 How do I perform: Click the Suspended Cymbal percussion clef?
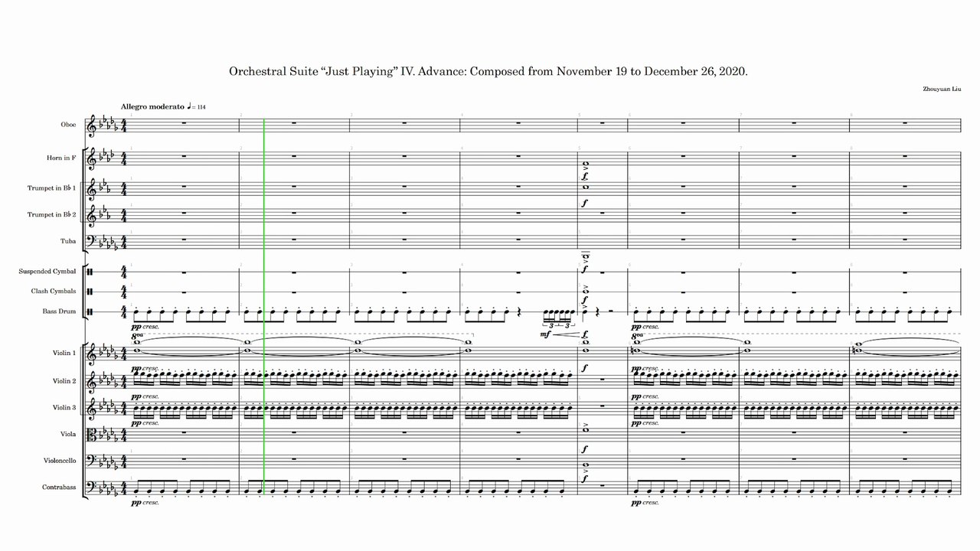coord(91,272)
